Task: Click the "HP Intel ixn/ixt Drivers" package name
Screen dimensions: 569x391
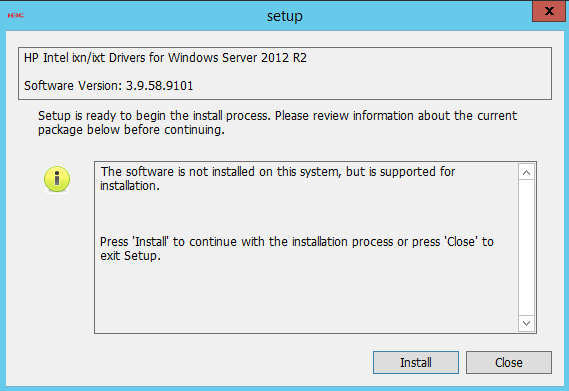Action: (85, 58)
